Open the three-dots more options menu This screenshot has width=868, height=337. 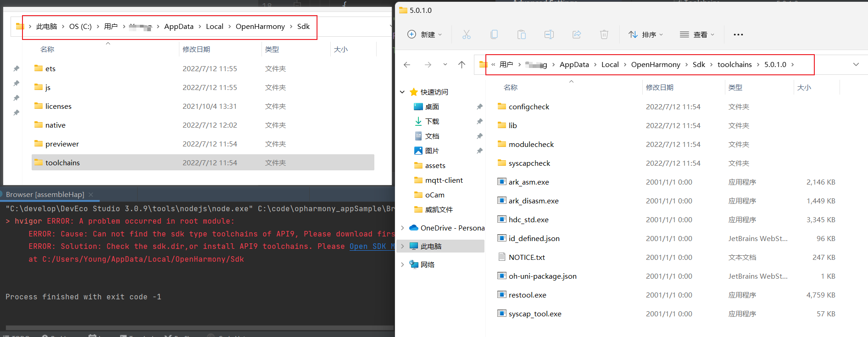[738, 34]
